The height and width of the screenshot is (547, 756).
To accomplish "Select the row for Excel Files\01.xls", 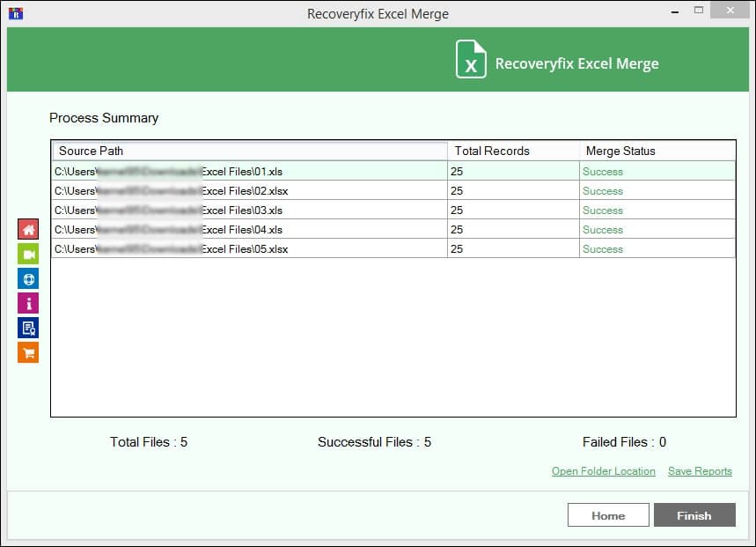I will [x=393, y=171].
